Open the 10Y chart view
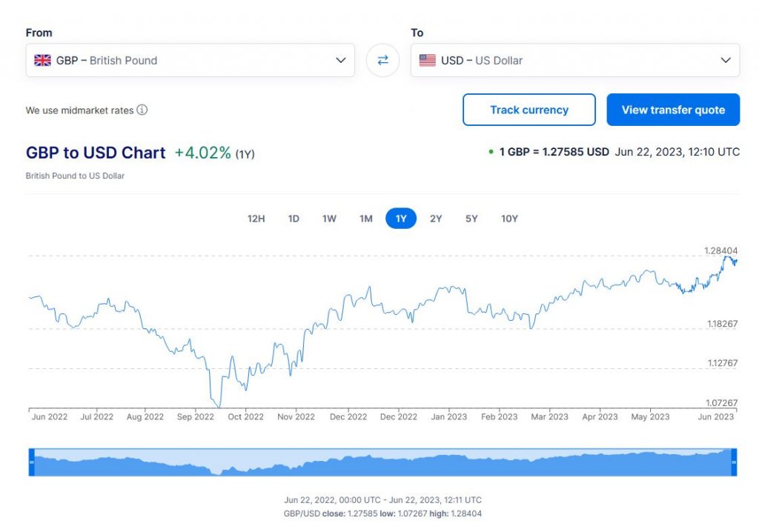The width and height of the screenshot is (759, 532). tap(509, 219)
